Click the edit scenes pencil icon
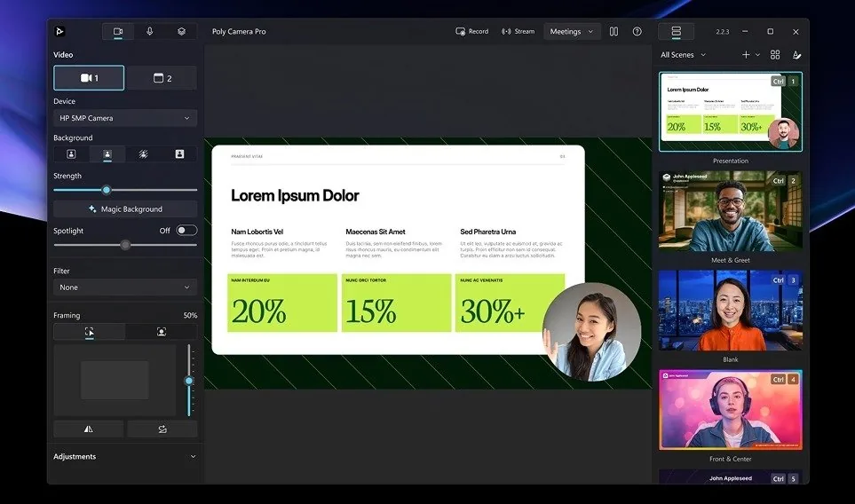 (x=796, y=54)
